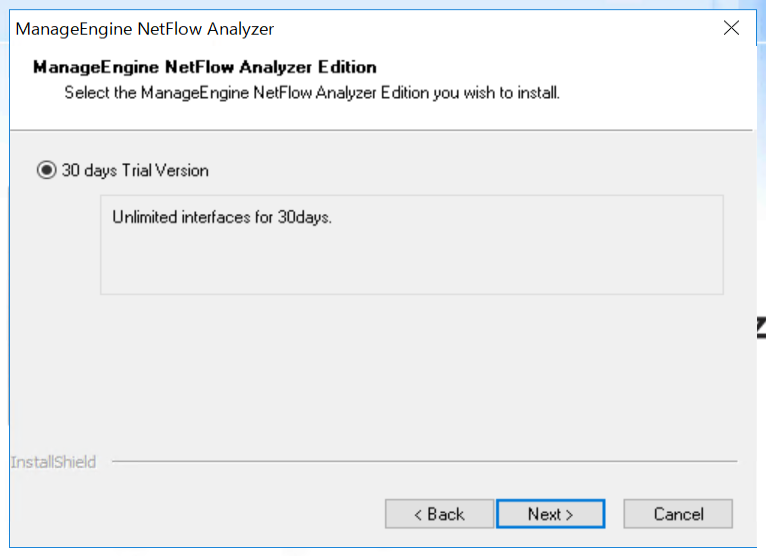Click the bold "ManageEngine NetFlow Analyzer Edition" heading
This screenshot has height=556, width=766.
[x=204, y=68]
